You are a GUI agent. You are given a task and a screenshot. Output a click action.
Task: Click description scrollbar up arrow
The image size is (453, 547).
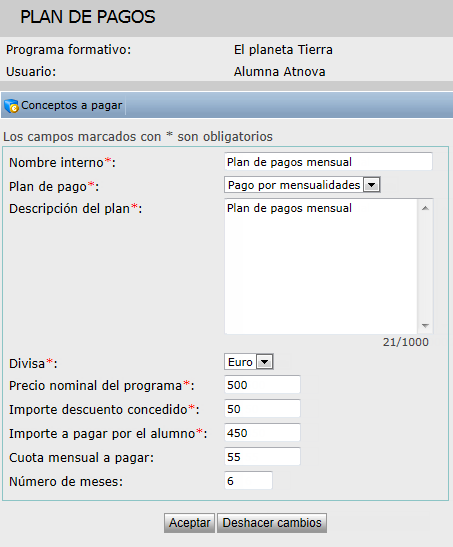tap(425, 208)
